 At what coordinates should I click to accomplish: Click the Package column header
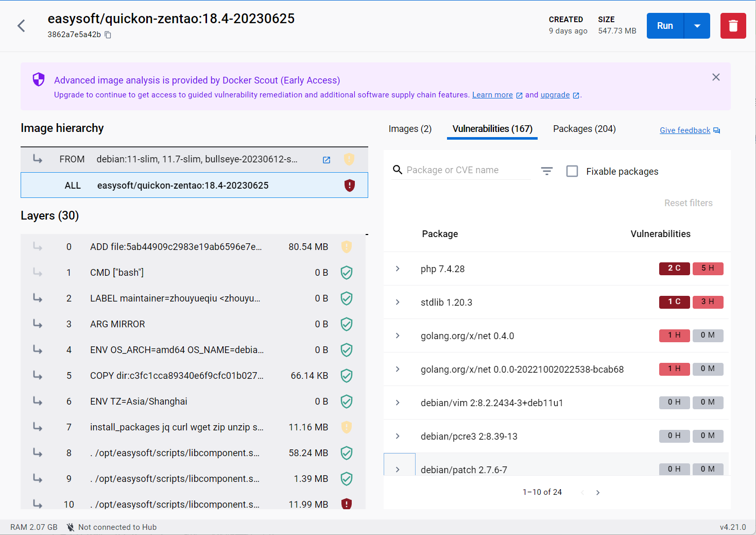click(x=440, y=234)
